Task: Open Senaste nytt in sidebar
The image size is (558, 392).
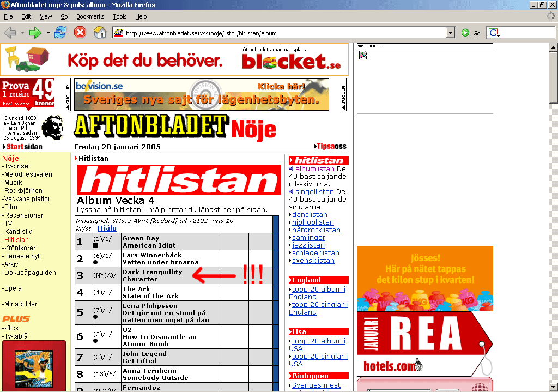Action: coord(22,256)
